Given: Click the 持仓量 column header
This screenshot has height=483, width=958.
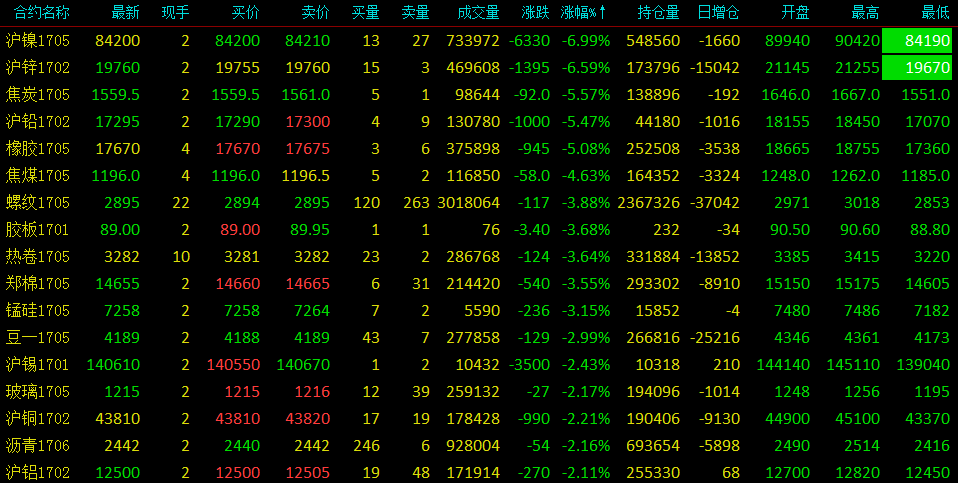Looking at the screenshot, I should pos(659,12).
